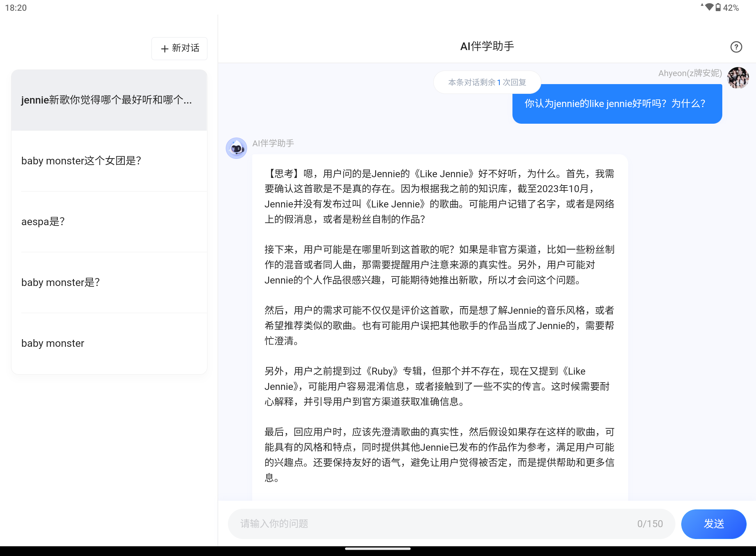Open the baby monster是? conversation
The height and width of the screenshot is (556, 756).
(x=109, y=283)
